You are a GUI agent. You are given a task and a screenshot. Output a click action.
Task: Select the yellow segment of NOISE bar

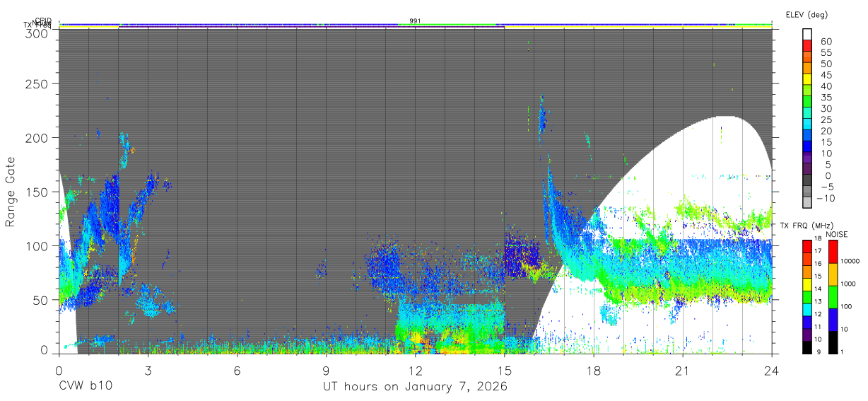(x=833, y=274)
